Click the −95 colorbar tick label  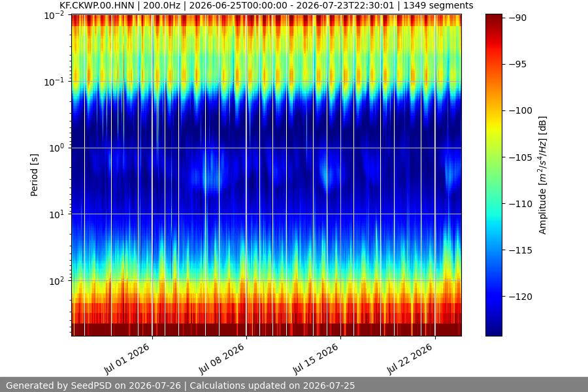[517, 64]
